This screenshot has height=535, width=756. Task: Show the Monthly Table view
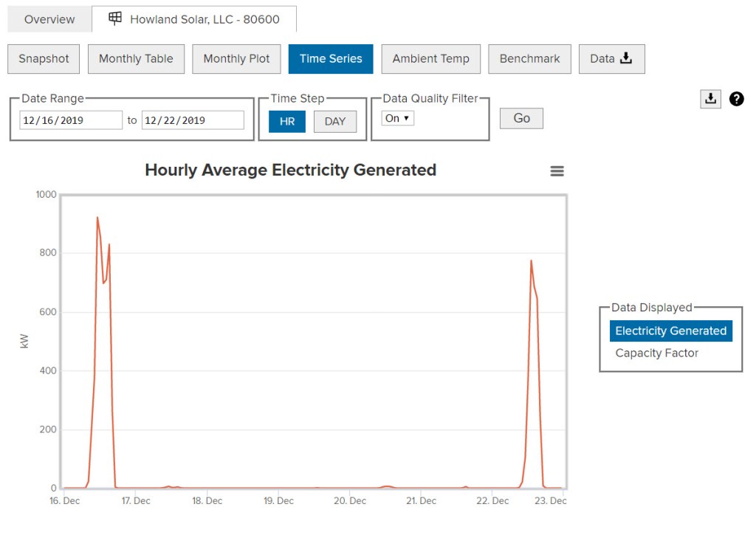136,59
